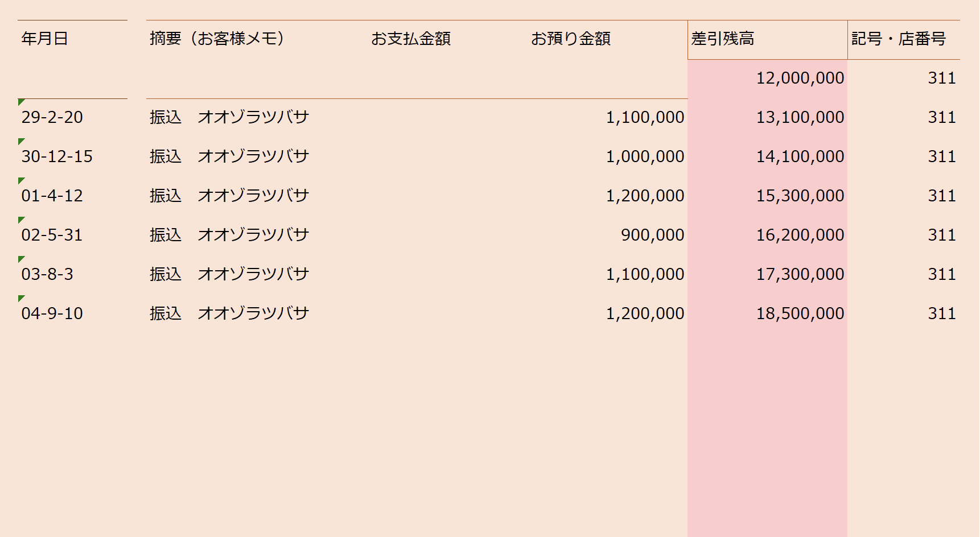This screenshot has width=980, height=537.
Task: Select the 年月日 header cell
Action: (x=72, y=39)
